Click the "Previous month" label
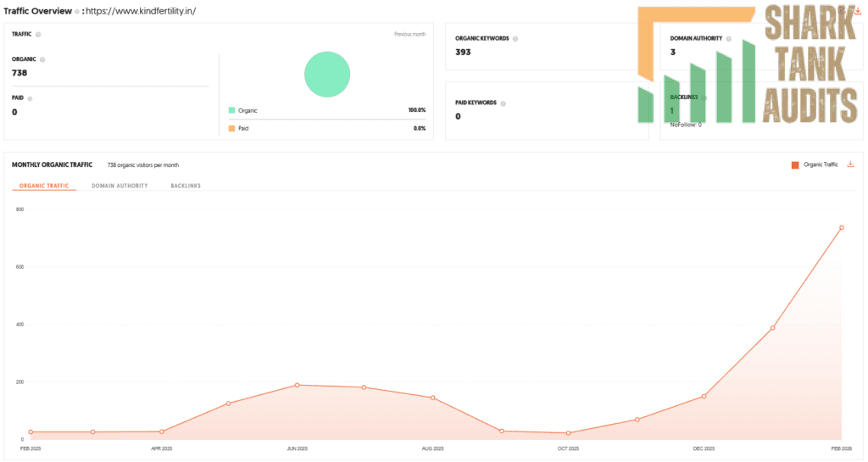Screen dimensions: 868x462 (x=409, y=34)
